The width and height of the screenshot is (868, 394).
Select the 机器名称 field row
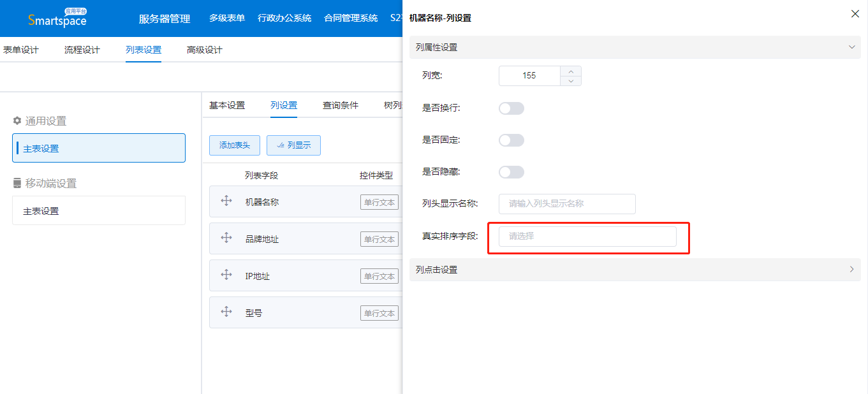click(306, 201)
